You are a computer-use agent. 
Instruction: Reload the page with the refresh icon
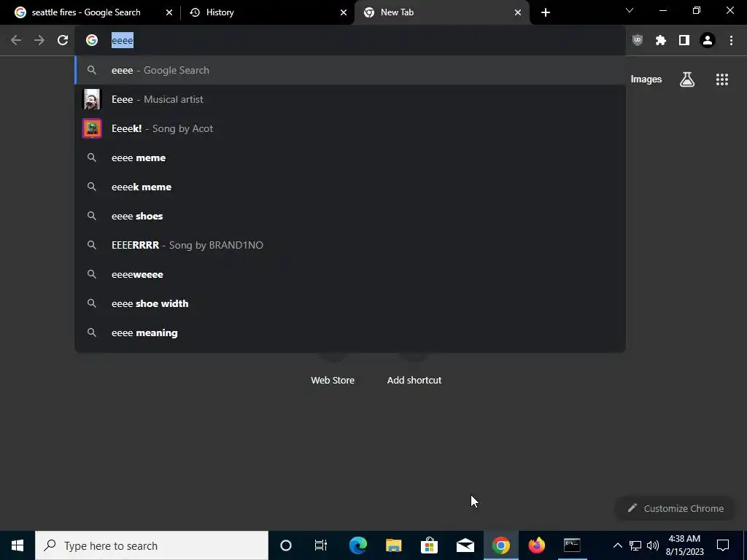tap(63, 41)
